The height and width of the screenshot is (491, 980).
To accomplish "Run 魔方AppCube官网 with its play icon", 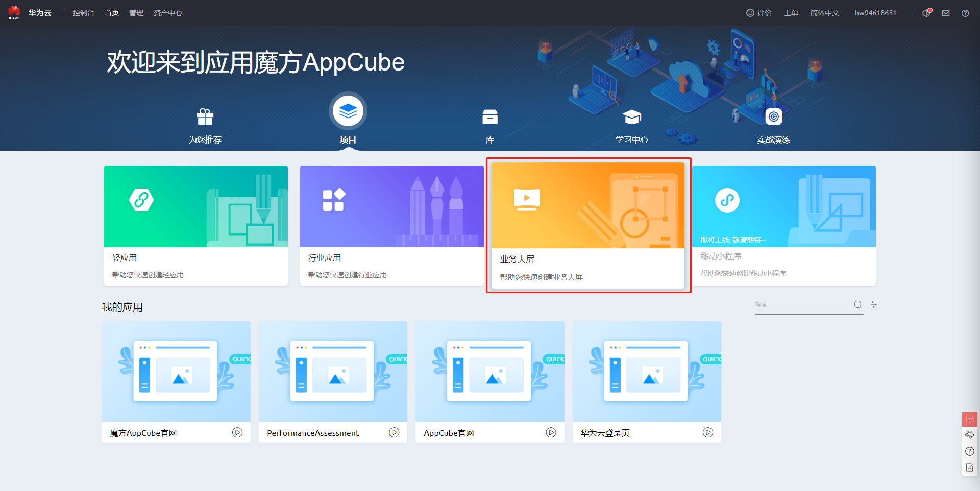I will tap(237, 432).
